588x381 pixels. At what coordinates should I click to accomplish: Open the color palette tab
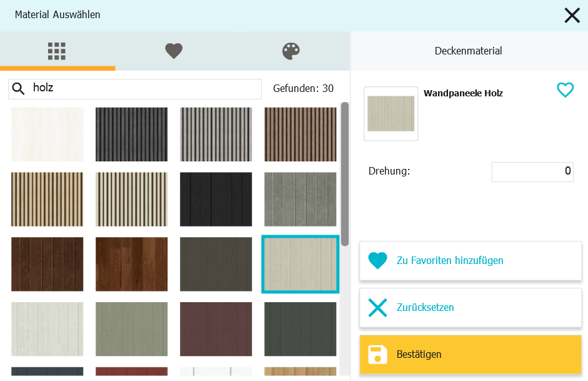(x=291, y=51)
